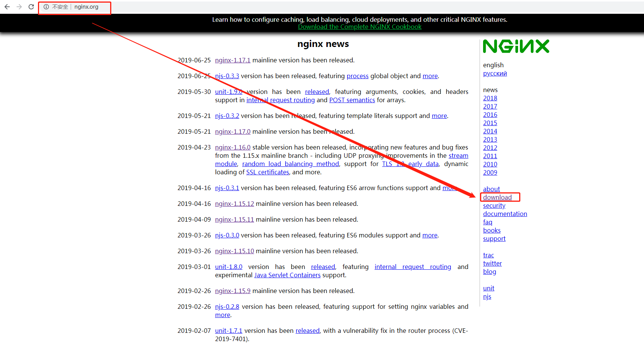Click the nginx.org address bar
The height and width of the screenshot is (352, 644).
[x=86, y=7]
